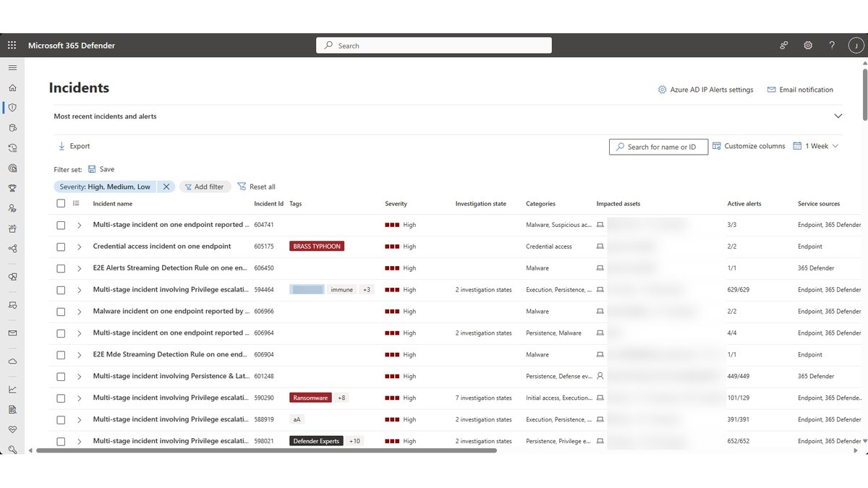The height and width of the screenshot is (488, 868).
Task: Open the app launcher waffle icon
Action: click(x=12, y=46)
